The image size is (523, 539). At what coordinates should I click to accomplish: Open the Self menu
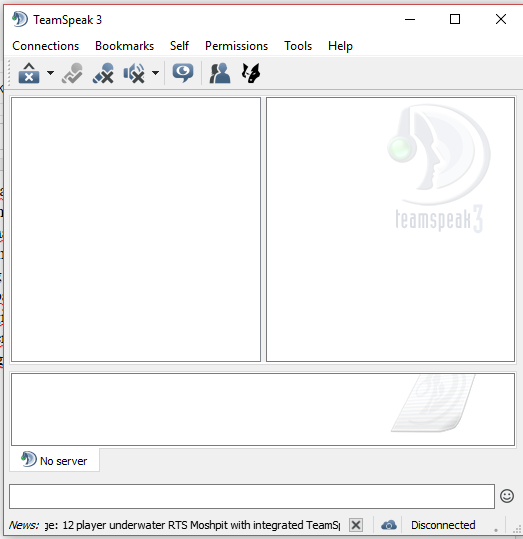click(179, 46)
